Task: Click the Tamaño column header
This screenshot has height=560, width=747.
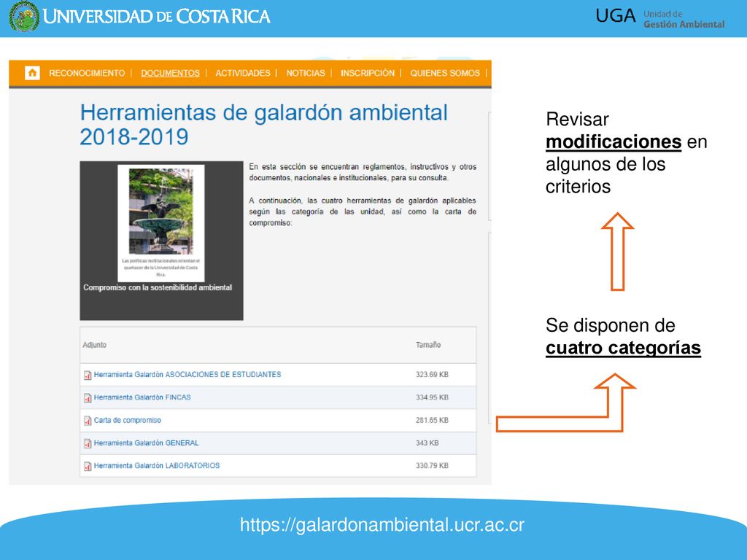Action: click(427, 345)
